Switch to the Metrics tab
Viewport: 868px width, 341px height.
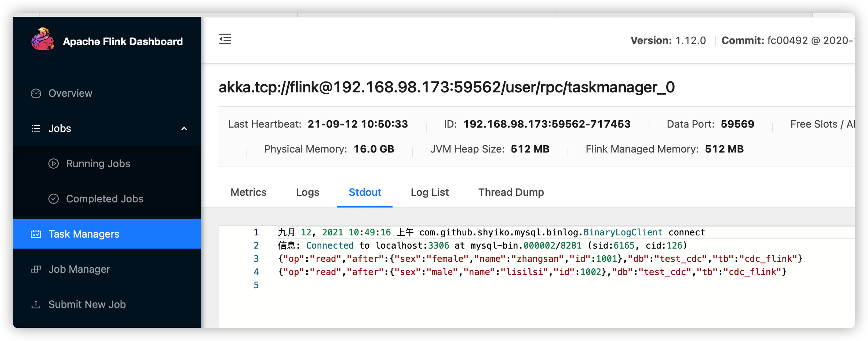[x=248, y=192]
